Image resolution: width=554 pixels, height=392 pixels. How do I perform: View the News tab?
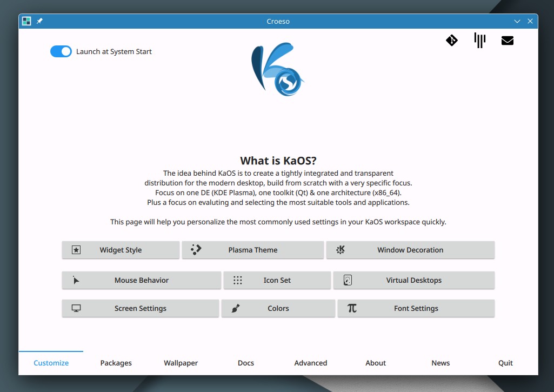click(440, 363)
